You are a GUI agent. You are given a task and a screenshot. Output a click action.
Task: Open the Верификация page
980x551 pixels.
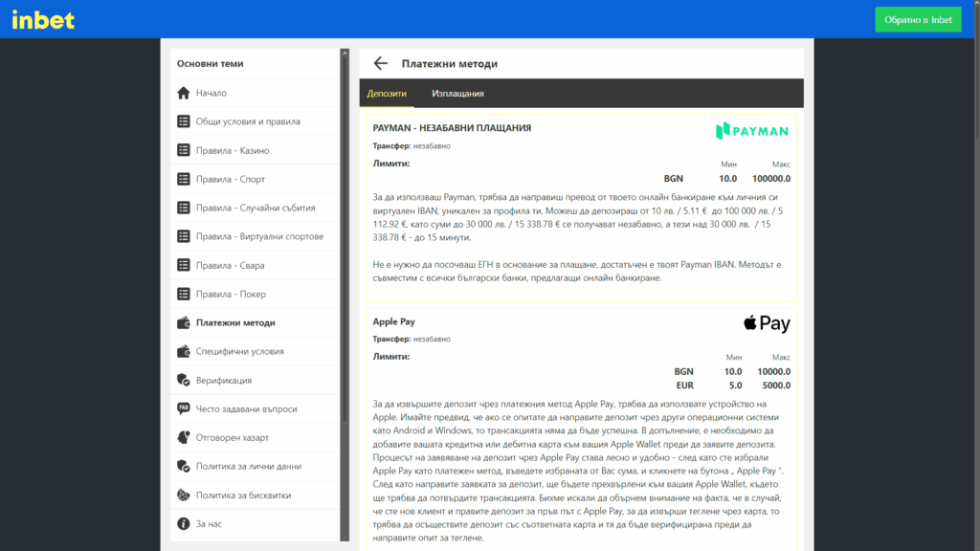click(224, 380)
